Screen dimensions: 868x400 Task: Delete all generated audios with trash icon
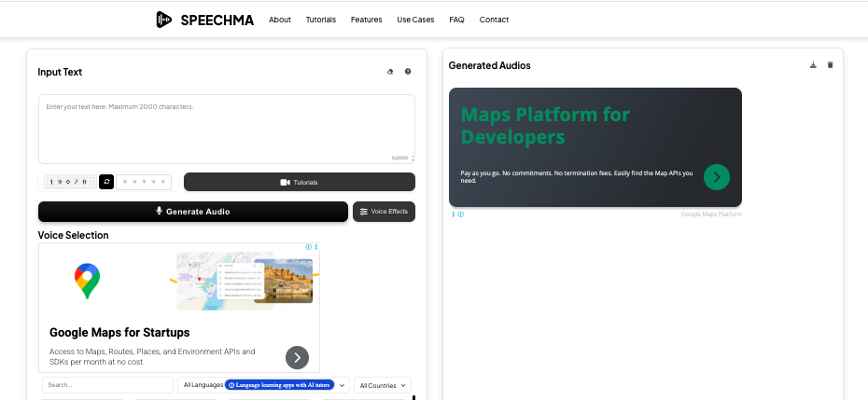click(830, 64)
